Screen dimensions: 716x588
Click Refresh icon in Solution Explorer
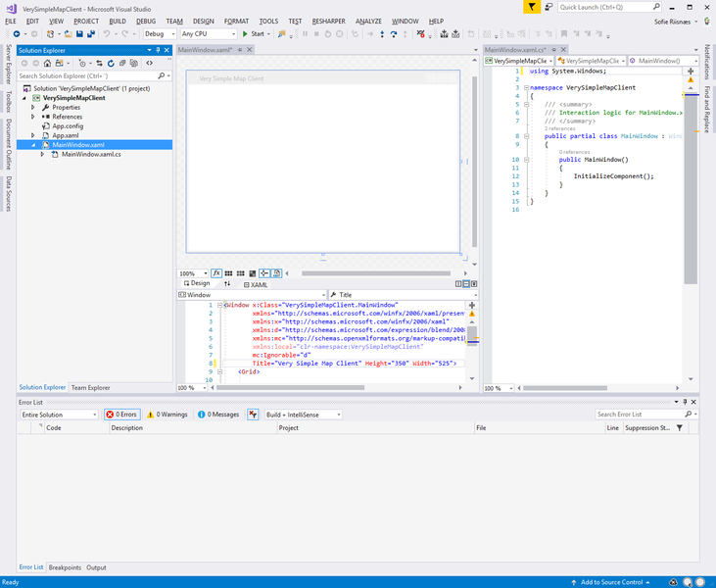click(111, 63)
